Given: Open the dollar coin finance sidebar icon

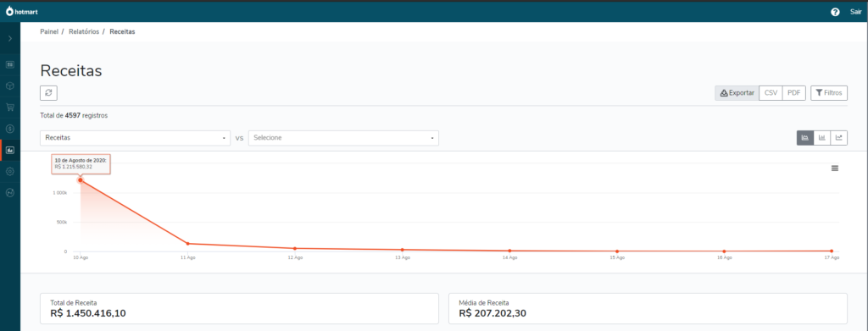Looking at the screenshot, I should point(10,129).
